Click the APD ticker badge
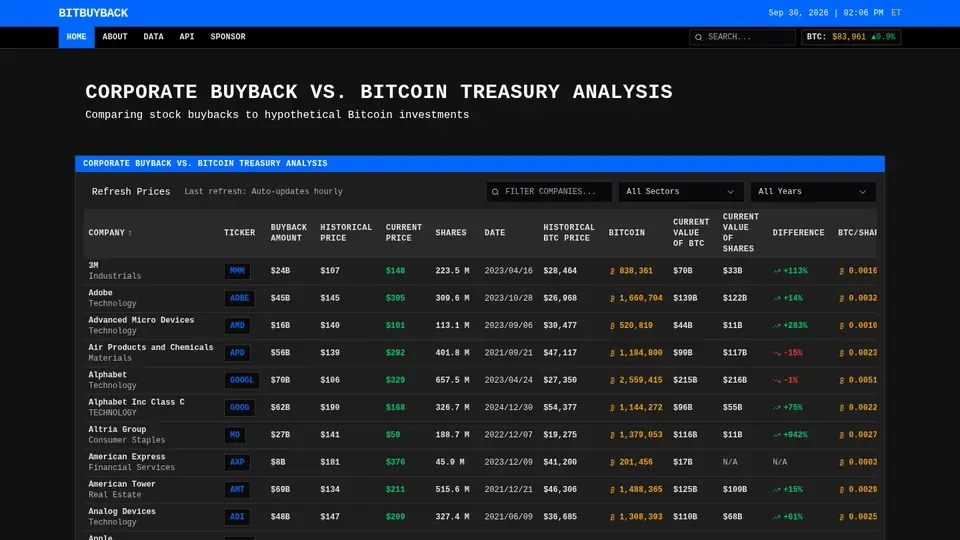This screenshot has height=540, width=960. point(237,353)
